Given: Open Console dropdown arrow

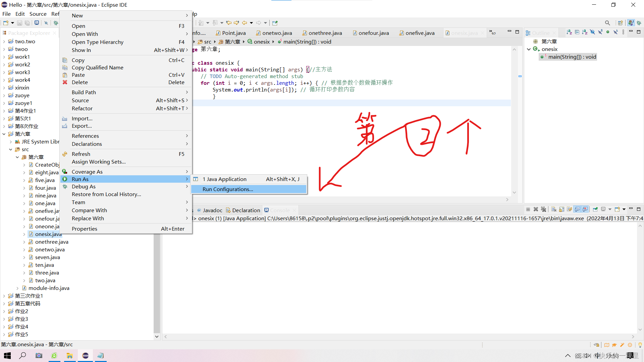Looking at the screenshot, I should [x=624, y=209].
